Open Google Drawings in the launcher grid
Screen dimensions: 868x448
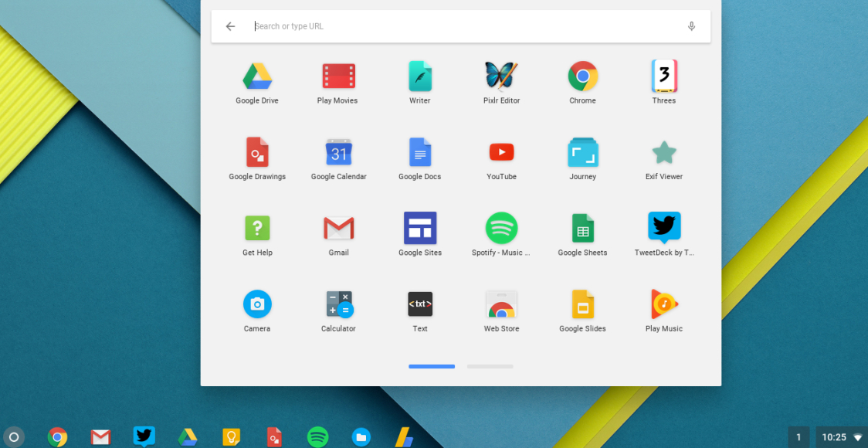click(257, 152)
